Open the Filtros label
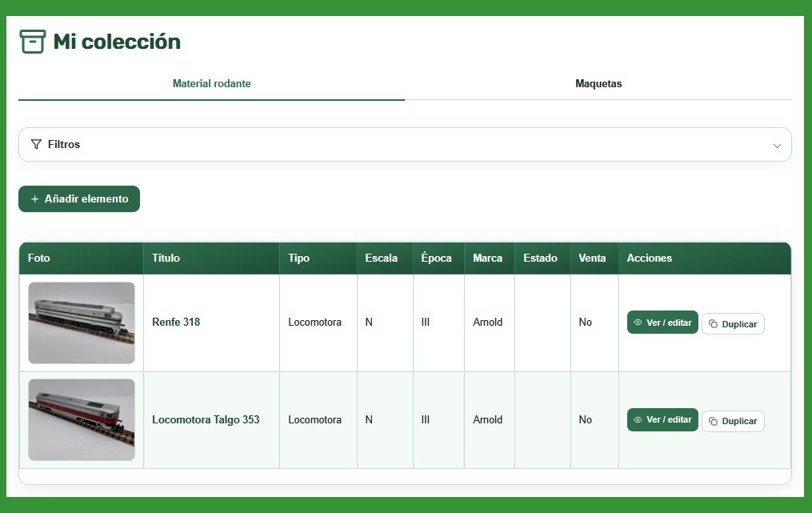812x513 pixels. coord(64,145)
